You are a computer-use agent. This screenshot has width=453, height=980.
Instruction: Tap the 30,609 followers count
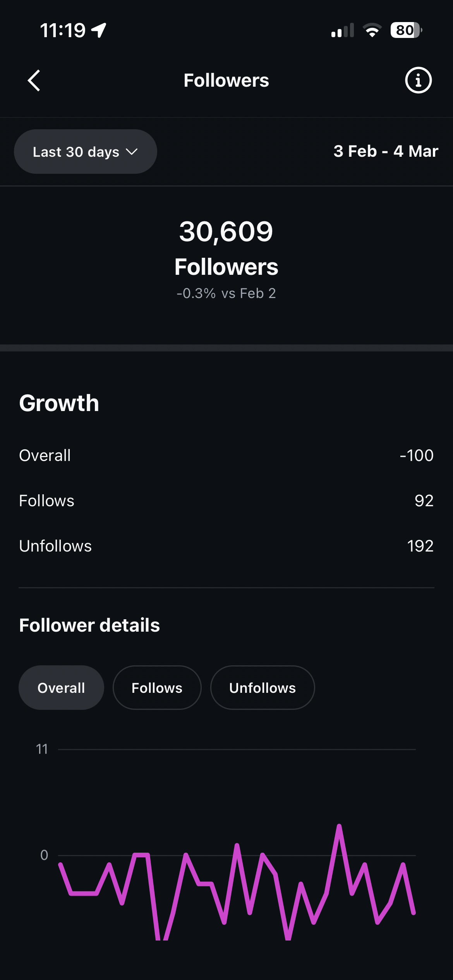226,232
